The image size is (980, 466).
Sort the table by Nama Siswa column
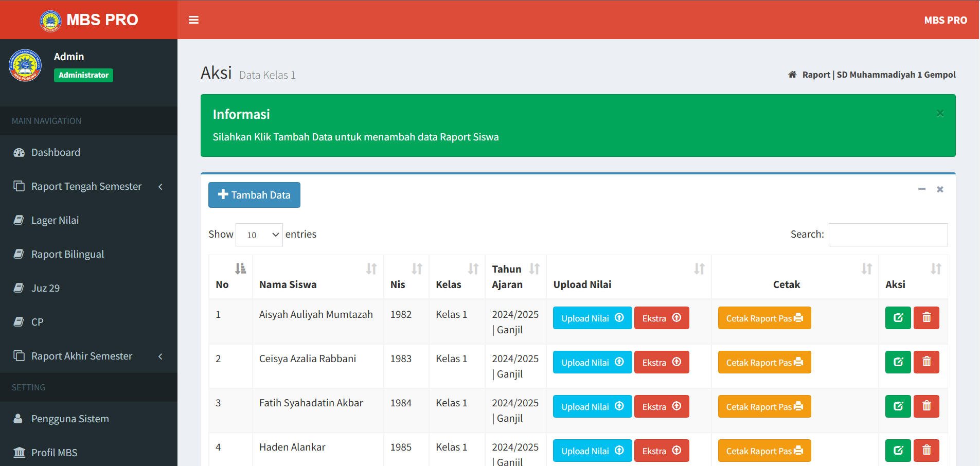(x=317, y=277)
